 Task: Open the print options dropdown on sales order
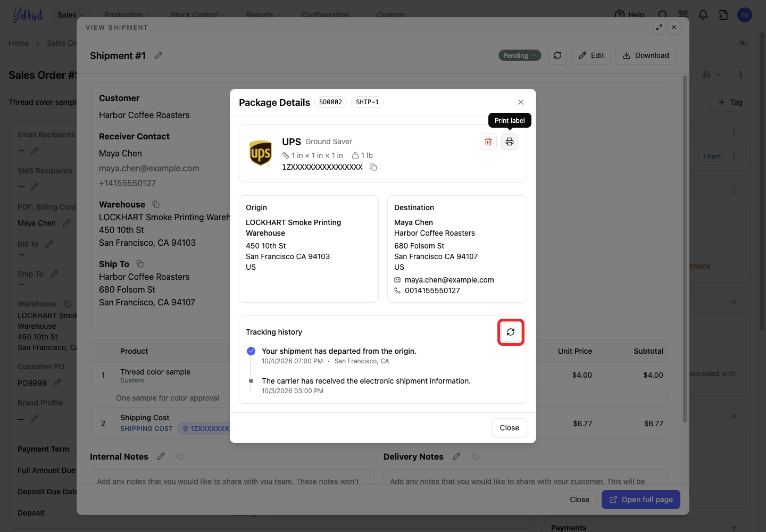click(712, 74)
